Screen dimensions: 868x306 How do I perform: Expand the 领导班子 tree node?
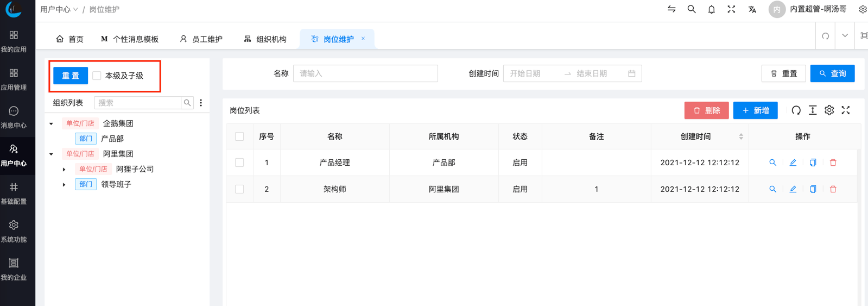[64, 185]
